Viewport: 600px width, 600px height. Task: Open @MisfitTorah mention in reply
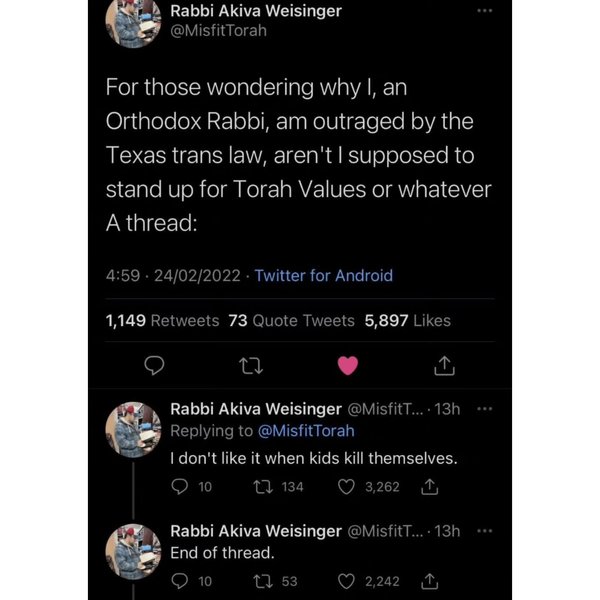(307, 431)
